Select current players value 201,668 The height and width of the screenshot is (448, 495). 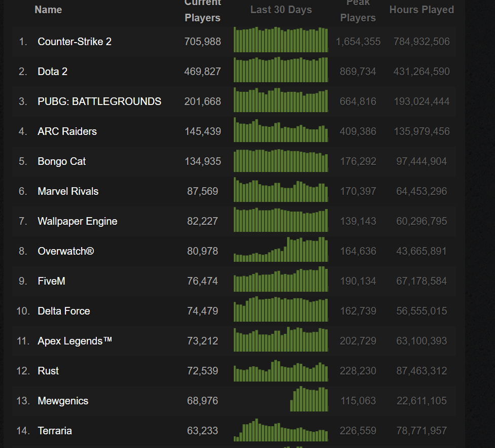pos(203,101)
